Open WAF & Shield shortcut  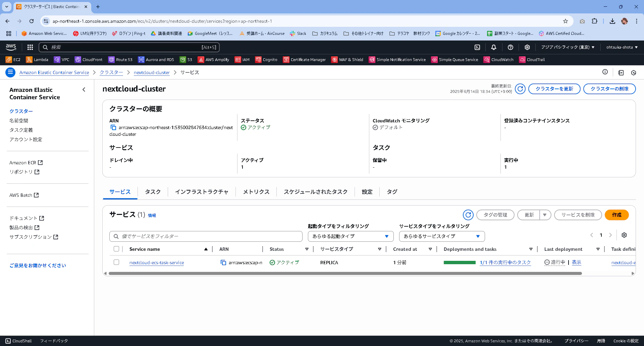click(347, 60)
